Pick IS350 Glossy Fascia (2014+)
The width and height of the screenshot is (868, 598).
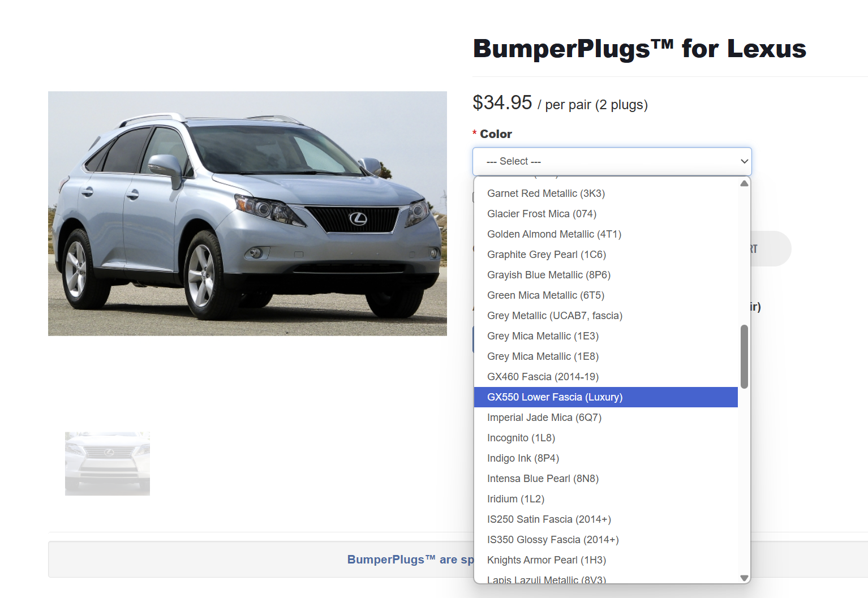[x=605, y=540]
